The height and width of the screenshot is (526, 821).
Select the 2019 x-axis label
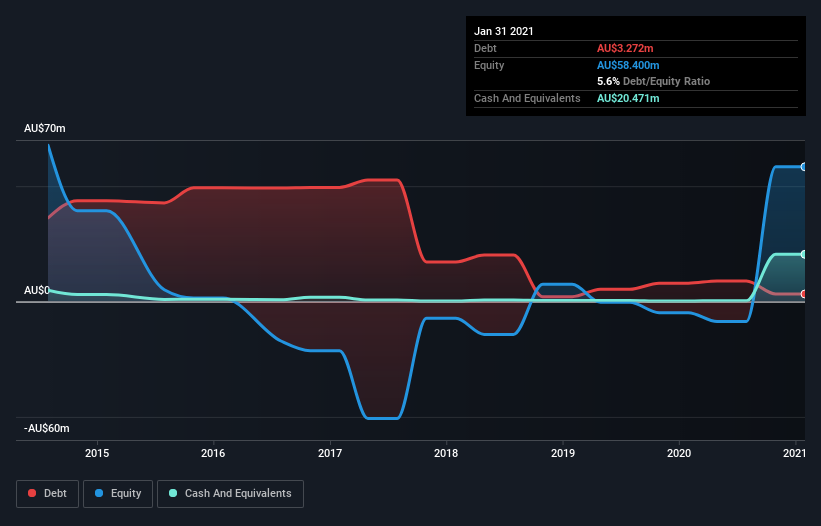[x=563, y=453]
